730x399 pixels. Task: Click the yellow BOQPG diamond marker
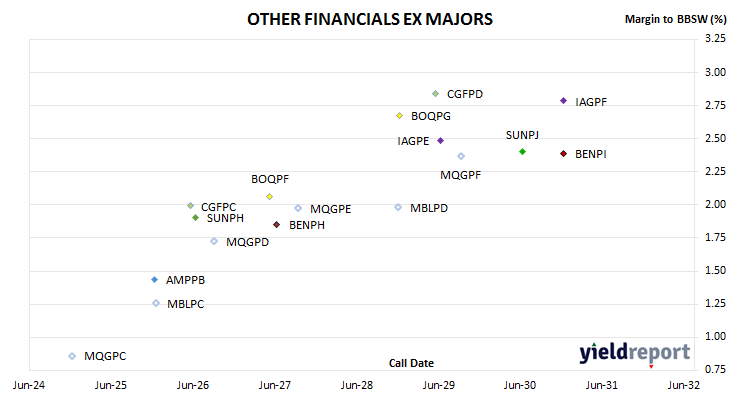(x=399, y=115)
